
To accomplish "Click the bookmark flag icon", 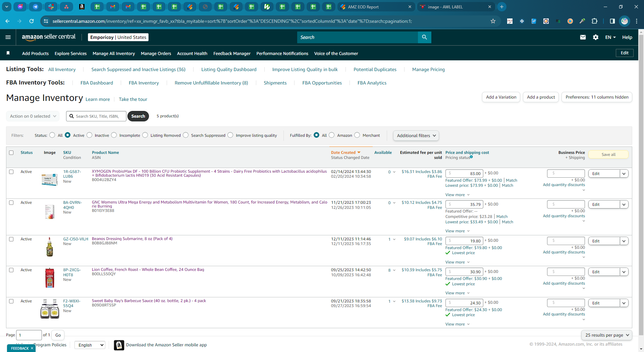I will tap(8, 53).
